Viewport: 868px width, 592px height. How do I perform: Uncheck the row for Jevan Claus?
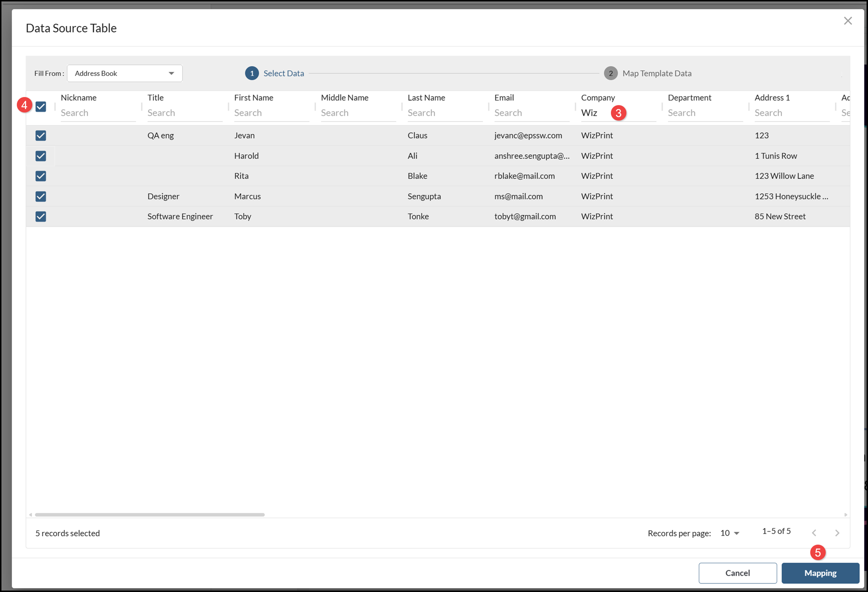(x=41, y=136)
